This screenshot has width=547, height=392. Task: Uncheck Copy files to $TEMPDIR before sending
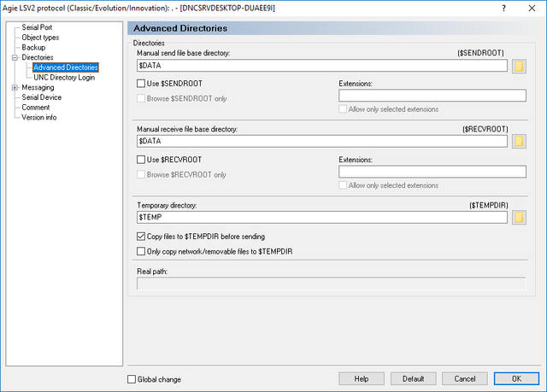point(141,237)
